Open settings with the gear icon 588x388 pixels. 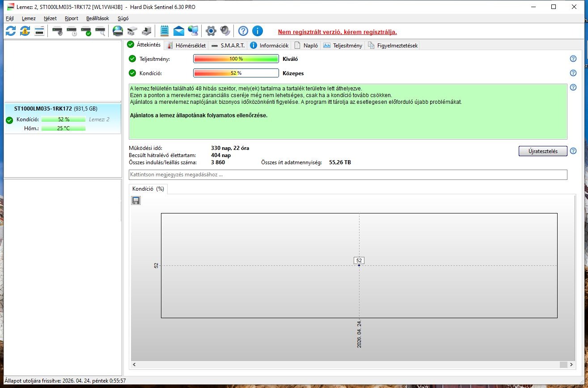211,31
